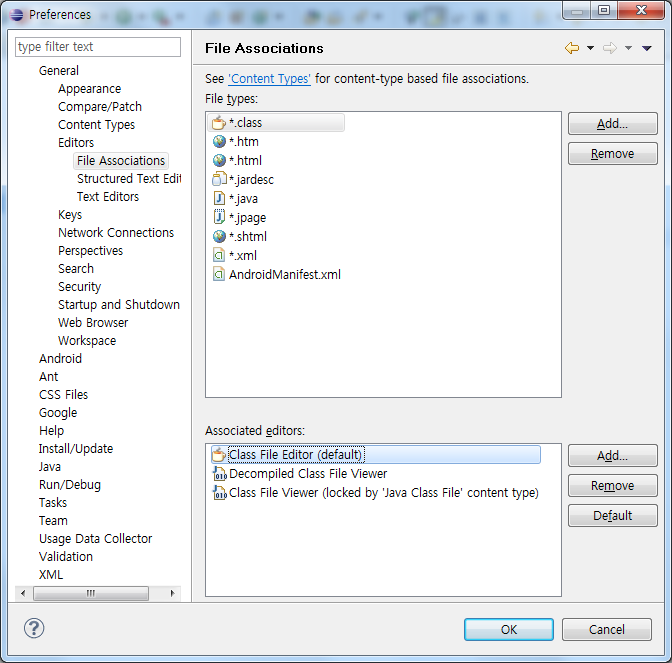Click the icon beside AndroidManifest.xml

pyautogui.click(x=219, y=274)
